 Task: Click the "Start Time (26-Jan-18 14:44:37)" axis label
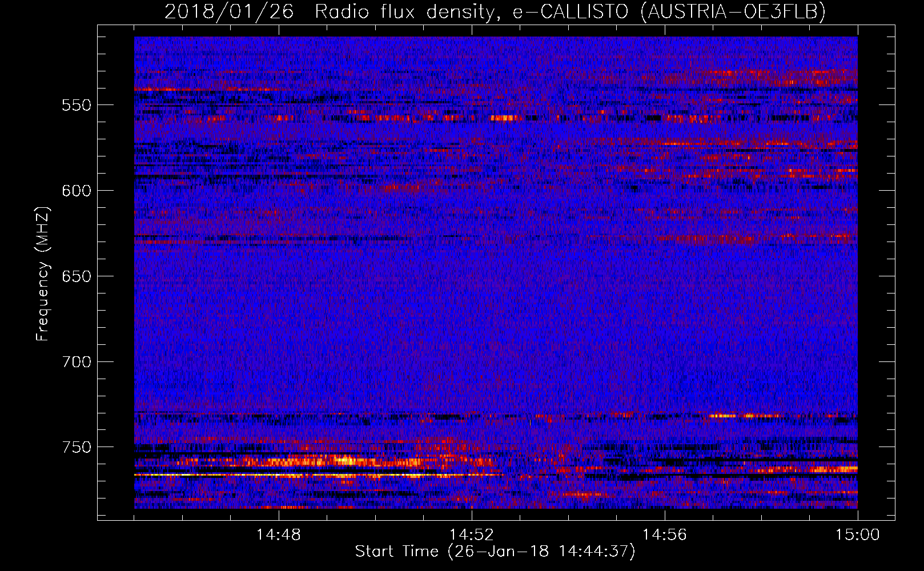click(495, 552)
